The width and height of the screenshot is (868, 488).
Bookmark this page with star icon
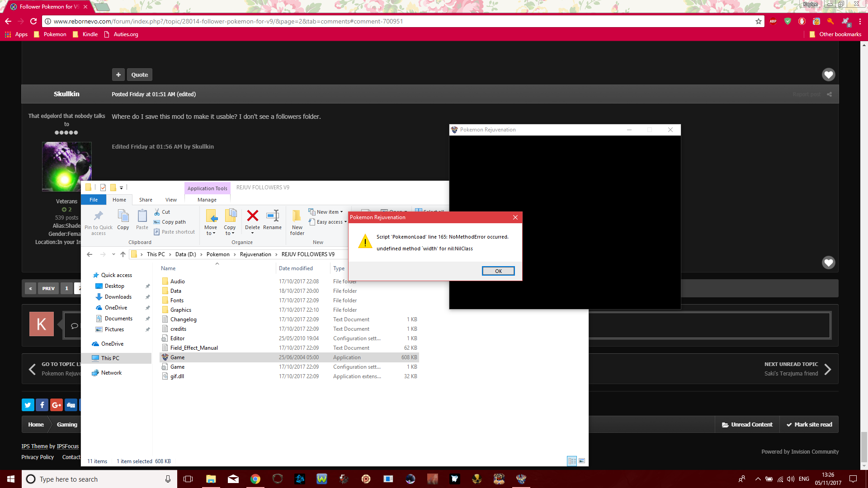(759, 21)
